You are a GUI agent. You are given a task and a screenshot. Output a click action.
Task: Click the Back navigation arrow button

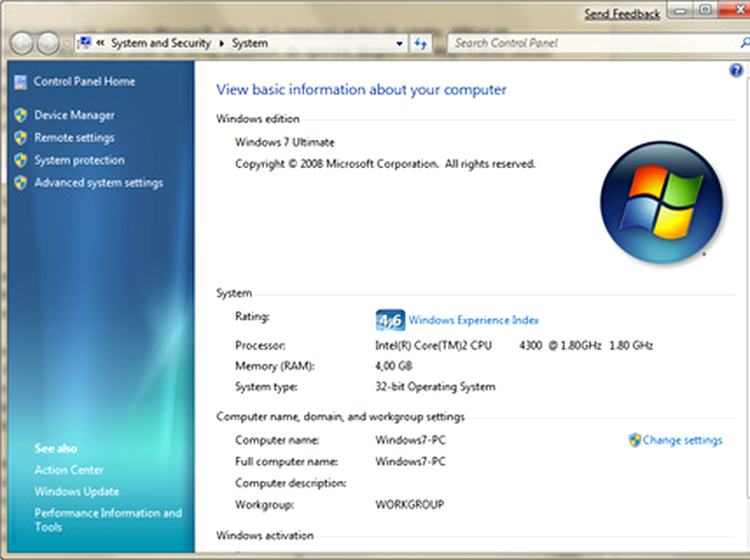tap(22, 43)
